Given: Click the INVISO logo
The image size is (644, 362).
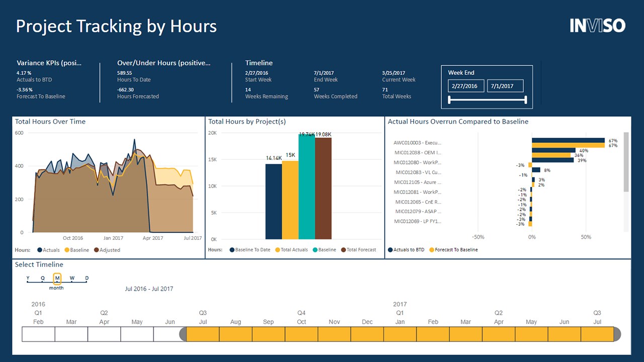Looking at the screenshot, I should pos(598,26).
